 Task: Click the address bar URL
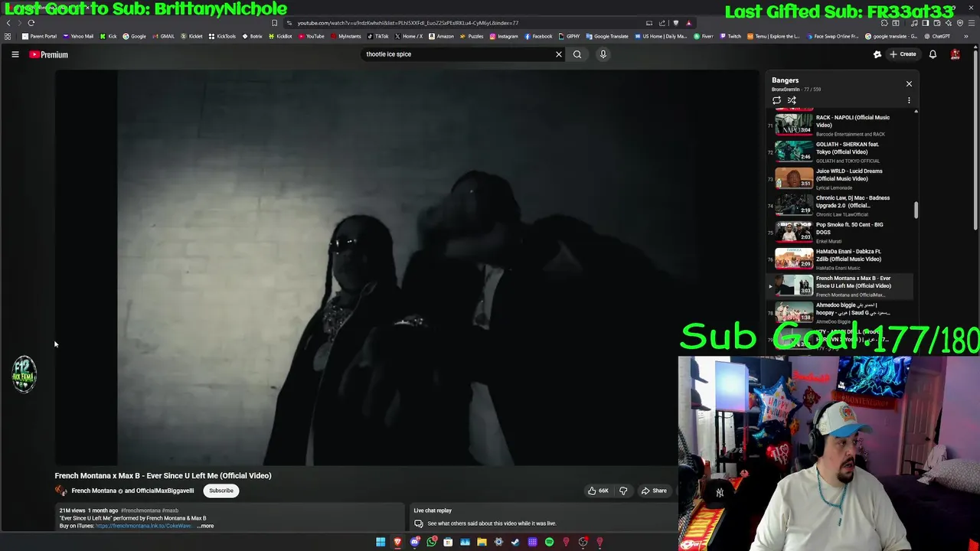coord(408,23)
